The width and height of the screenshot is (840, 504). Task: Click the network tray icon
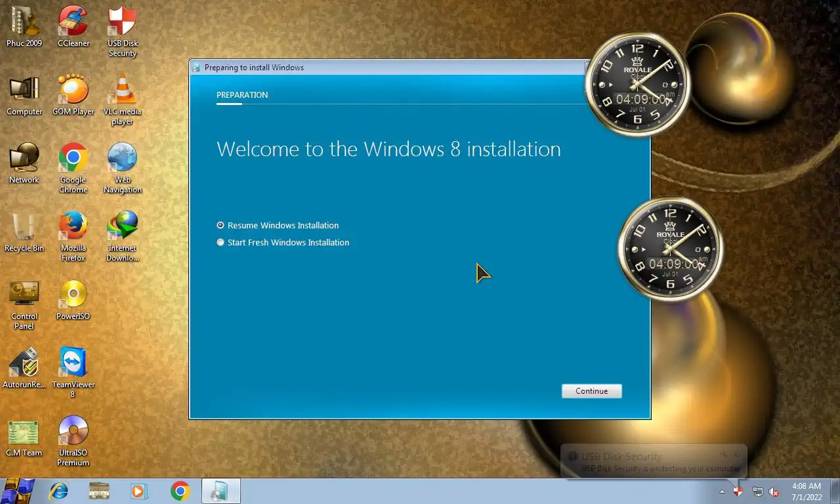click(x=757, y=491)
